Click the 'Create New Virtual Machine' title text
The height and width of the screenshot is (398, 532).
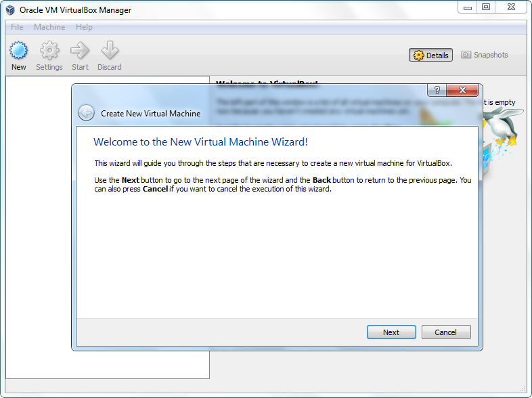pyautogui.click(x=151, y=113)
